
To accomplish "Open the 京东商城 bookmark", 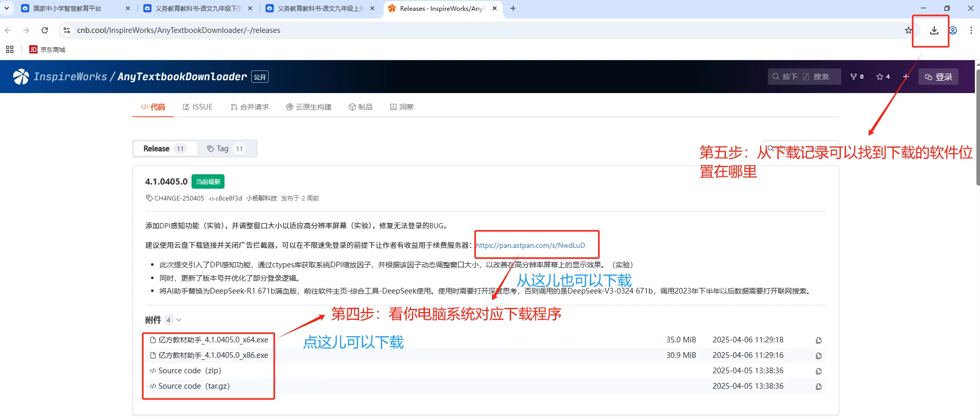I will point(47,49).
